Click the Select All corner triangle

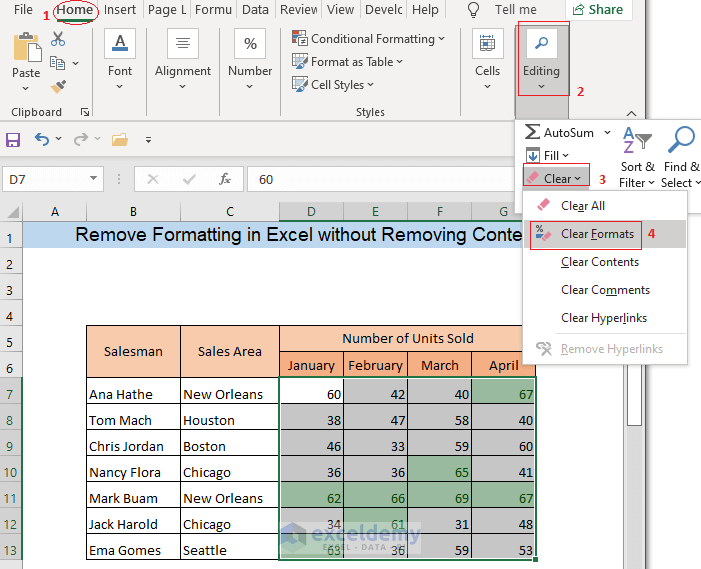[13, 211]
